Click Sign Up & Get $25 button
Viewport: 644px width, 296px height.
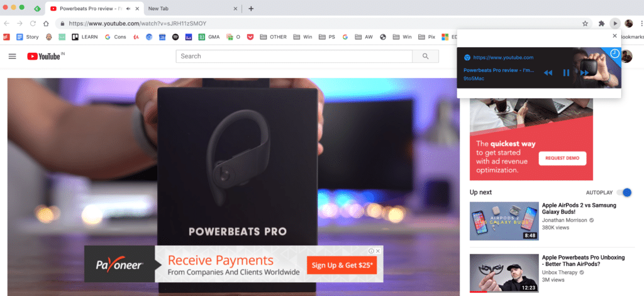(x=341, y=265)
